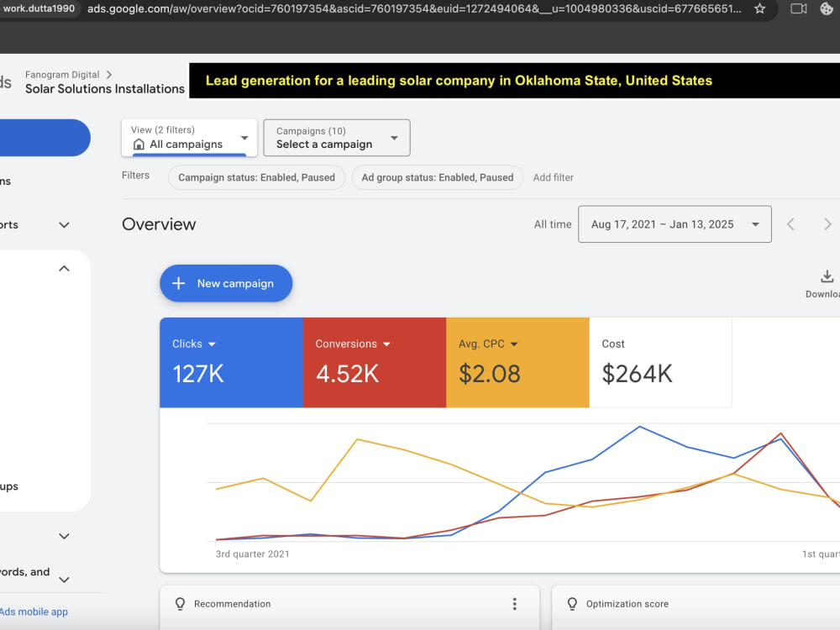This screenshot has width=840, height=630.
Task: Open the Clicks metric dropdown arrow
Action: click(212, 344)
